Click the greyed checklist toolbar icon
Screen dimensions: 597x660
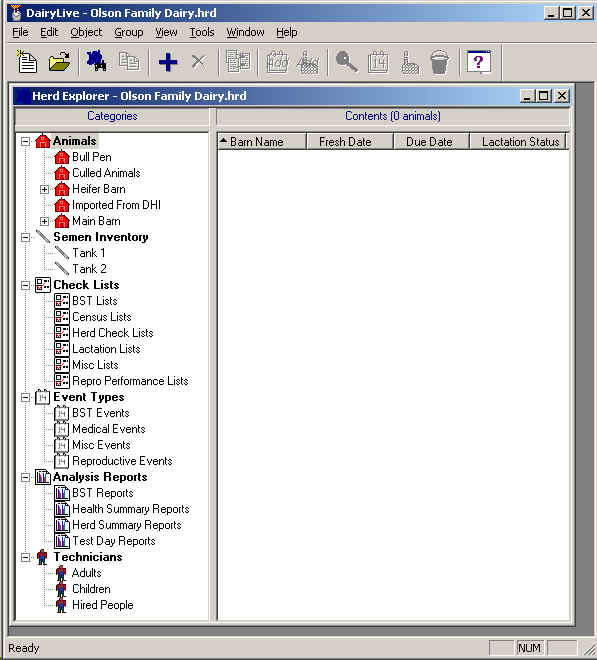[238, 62]
